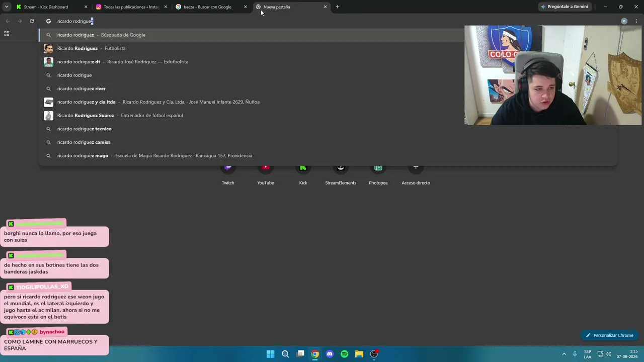
Task: Click the bynachoo username in chat overlay
Action: [52, 332]
